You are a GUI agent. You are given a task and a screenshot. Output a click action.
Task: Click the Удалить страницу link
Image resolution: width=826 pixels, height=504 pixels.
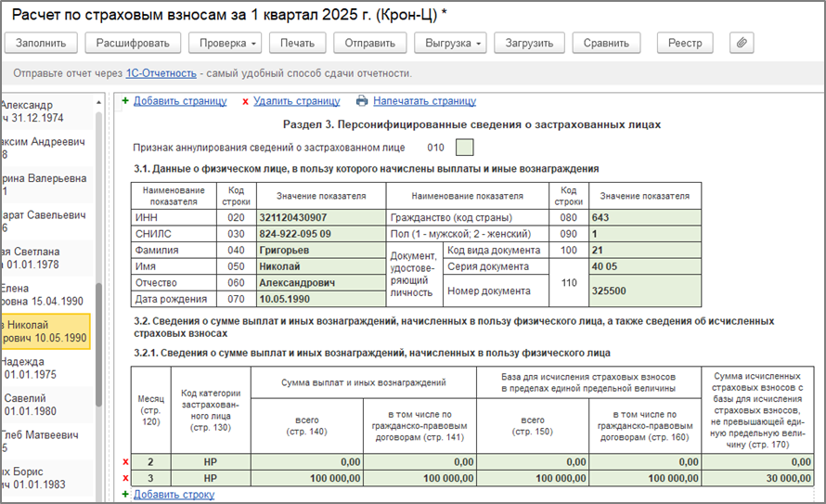297,100
